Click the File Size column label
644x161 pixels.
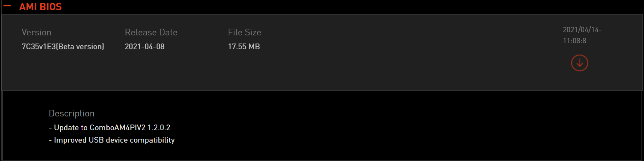pos(244,32)
